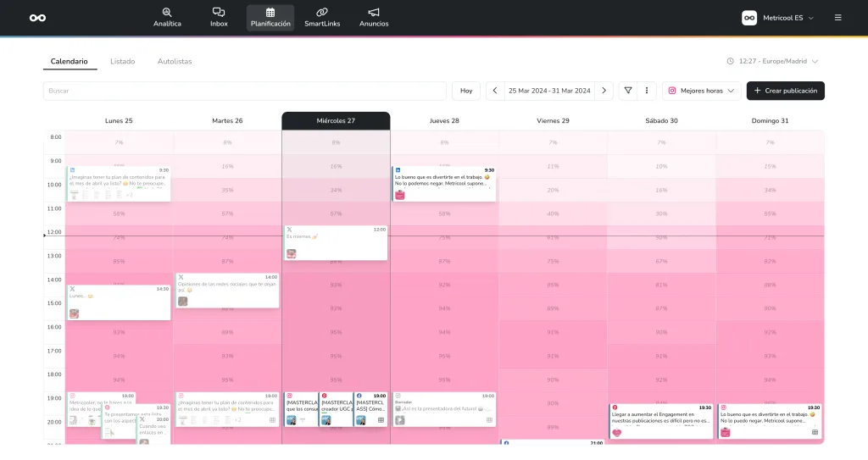This screenshot has height=460, width=868.
Task: Open the hamburger menu
Action: 837,18
